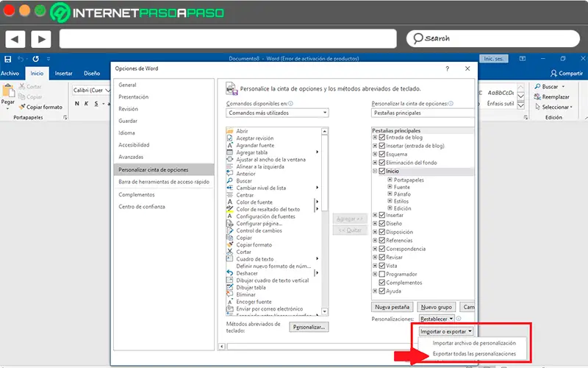Screen dimensions: 588x368
Task: Expand the Correspondencia tree node
Action: pyautogui.click(x=375, y=249)
